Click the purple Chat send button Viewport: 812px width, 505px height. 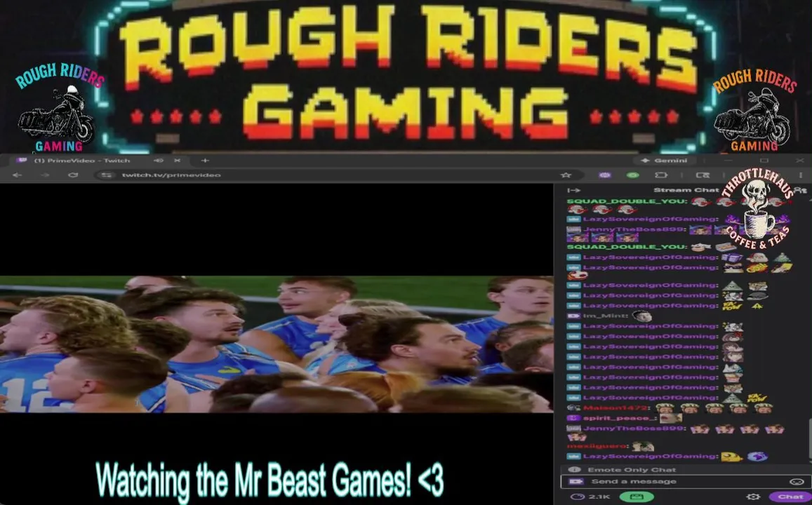click(790, 497)
